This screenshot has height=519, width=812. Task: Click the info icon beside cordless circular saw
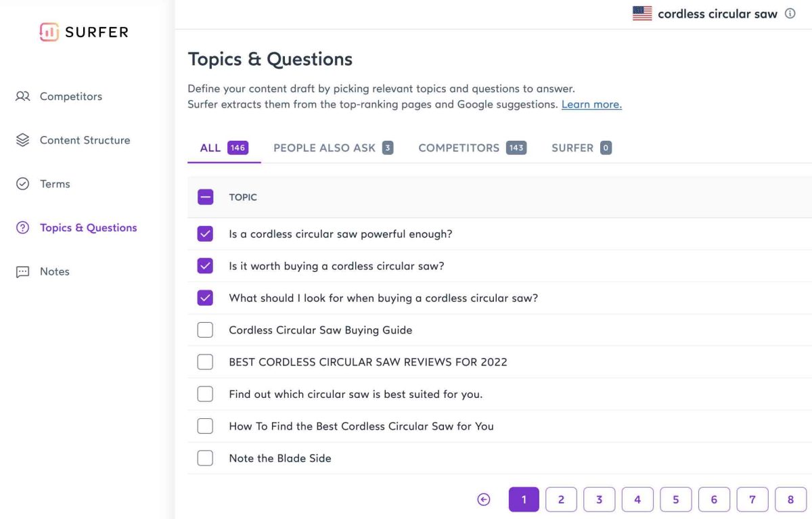click(790, 14)
